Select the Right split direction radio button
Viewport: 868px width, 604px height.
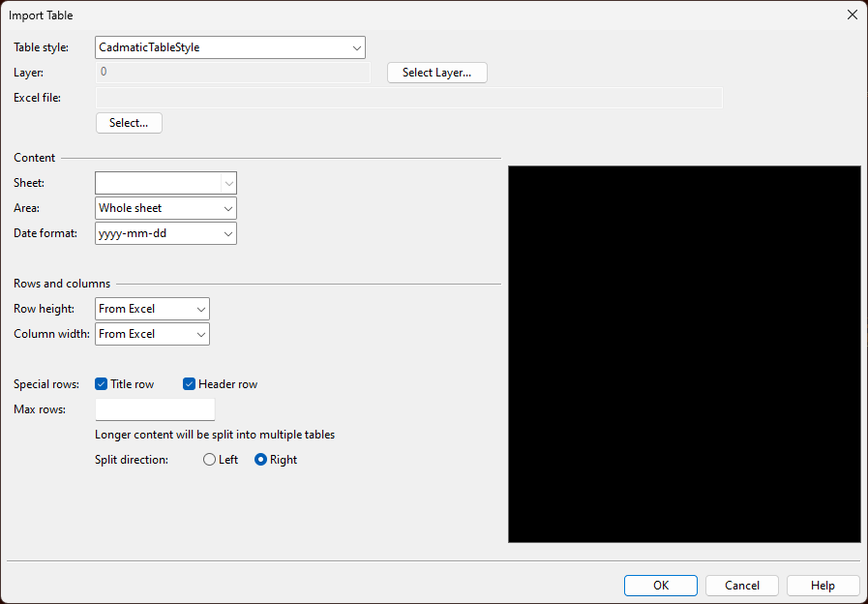(260, 460)
